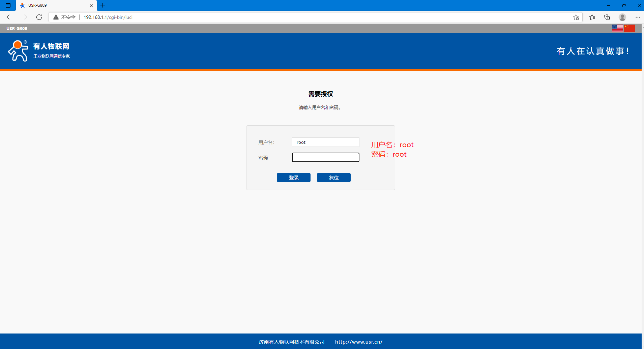
Task: Click the browser back arrow
Action: (9, 17)
